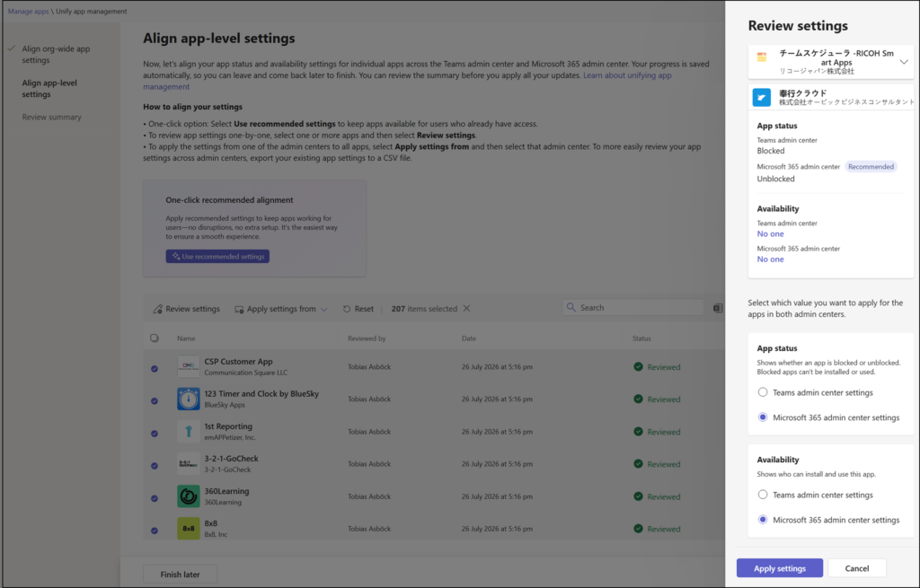Select Microsoft 365 admin center settings for Availability

tap(763, 520)
